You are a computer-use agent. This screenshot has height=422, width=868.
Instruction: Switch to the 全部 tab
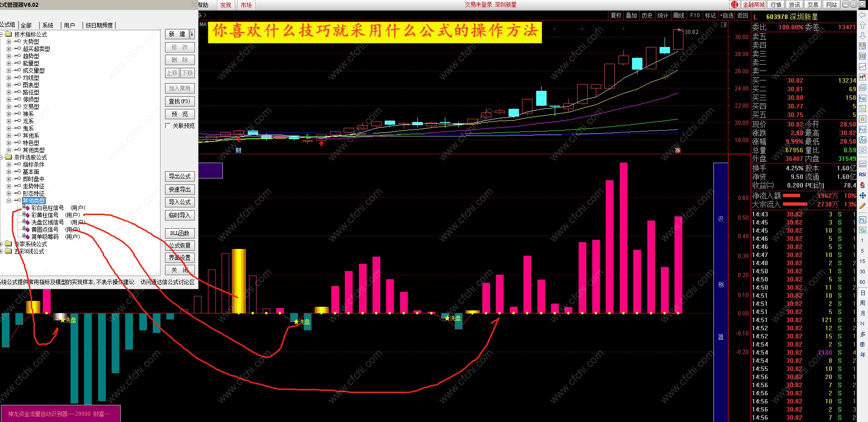pyautogui.click(x=26, y=25)
